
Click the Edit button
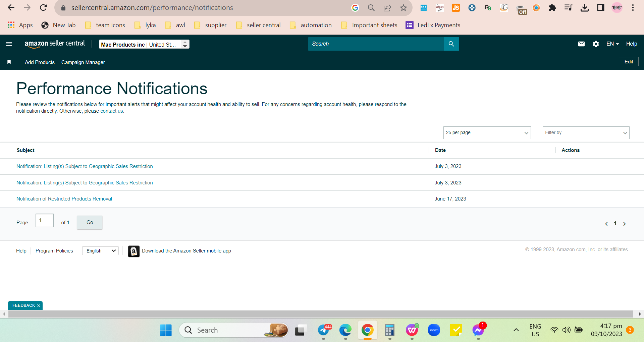click(629, 62)
